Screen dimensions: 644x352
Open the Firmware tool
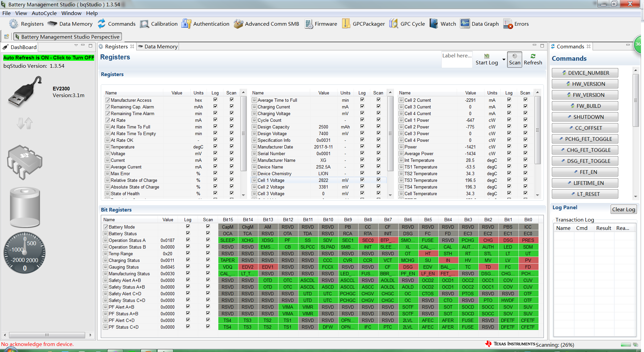[x=320, y=24]
